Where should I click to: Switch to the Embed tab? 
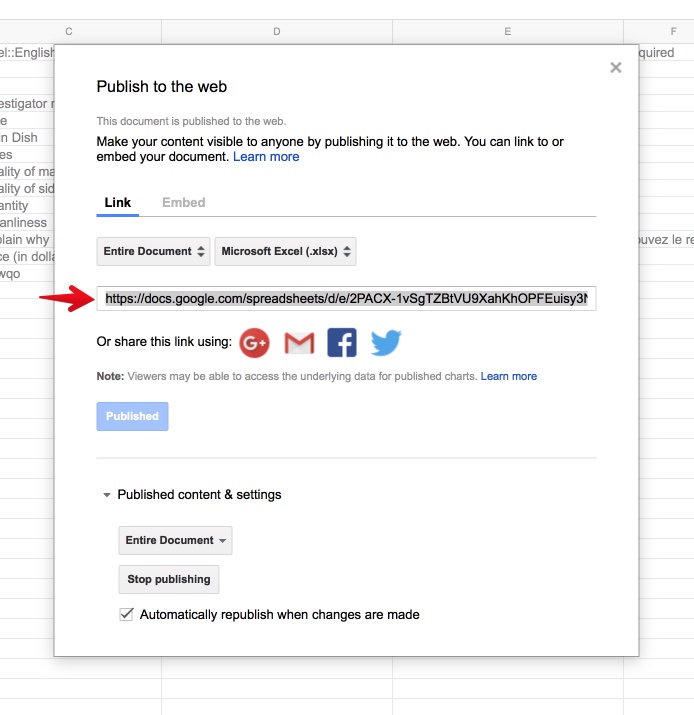click(184, 202)
